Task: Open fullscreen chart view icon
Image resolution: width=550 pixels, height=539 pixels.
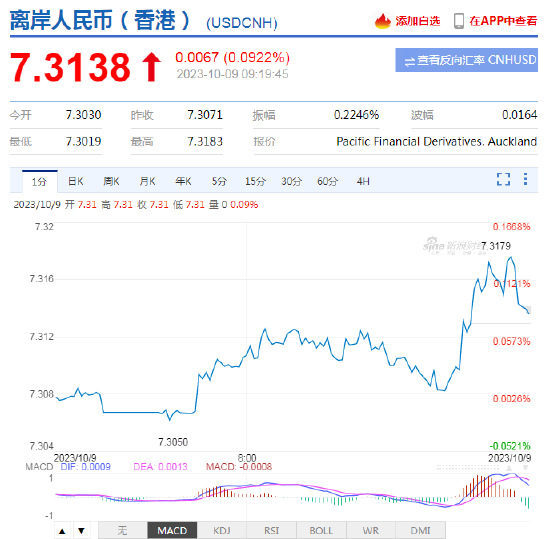Action: point(503,179)
